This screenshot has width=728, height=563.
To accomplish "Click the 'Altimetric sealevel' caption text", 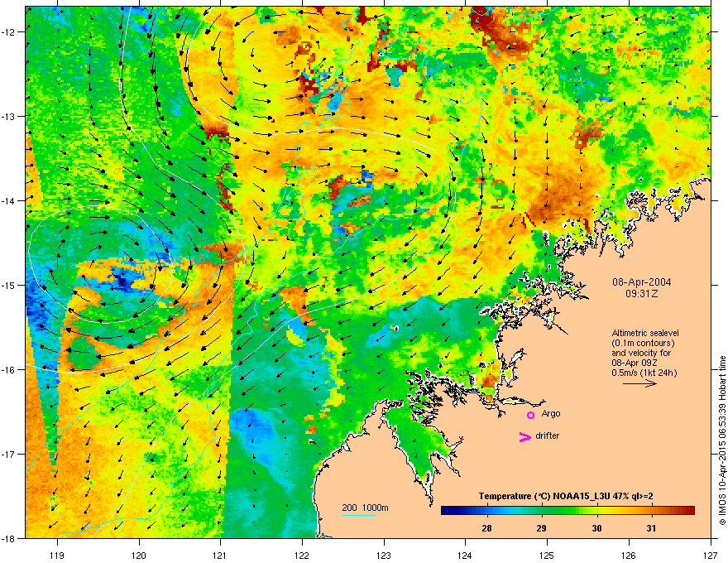I will pos(645,333).
